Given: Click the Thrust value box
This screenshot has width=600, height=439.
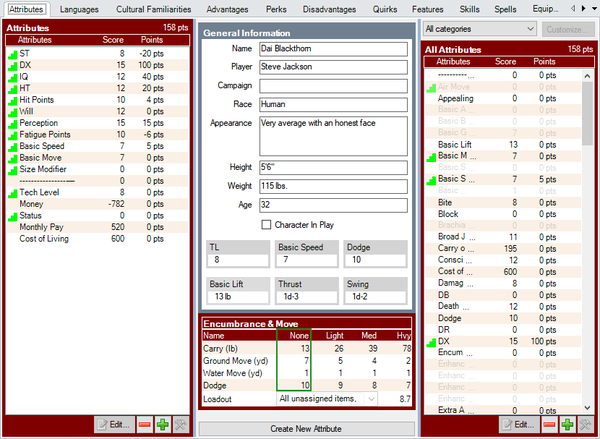Looking at the screenshot, I should (307, 297).
